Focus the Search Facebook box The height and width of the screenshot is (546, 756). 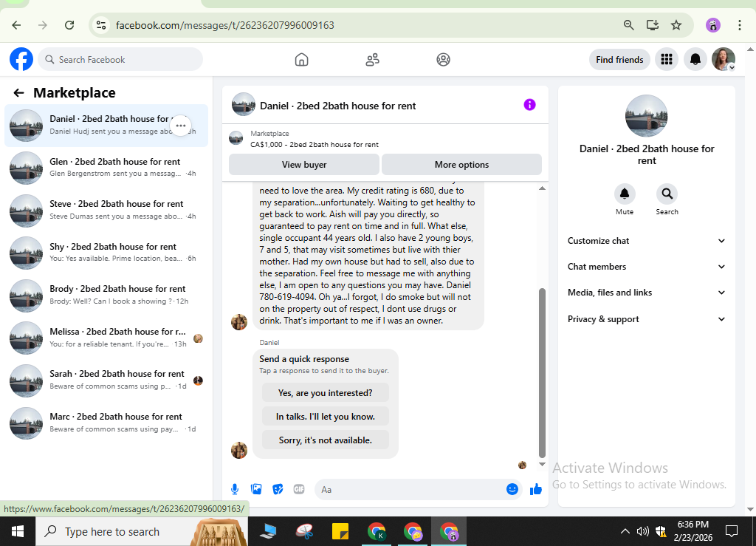point(120,59)
